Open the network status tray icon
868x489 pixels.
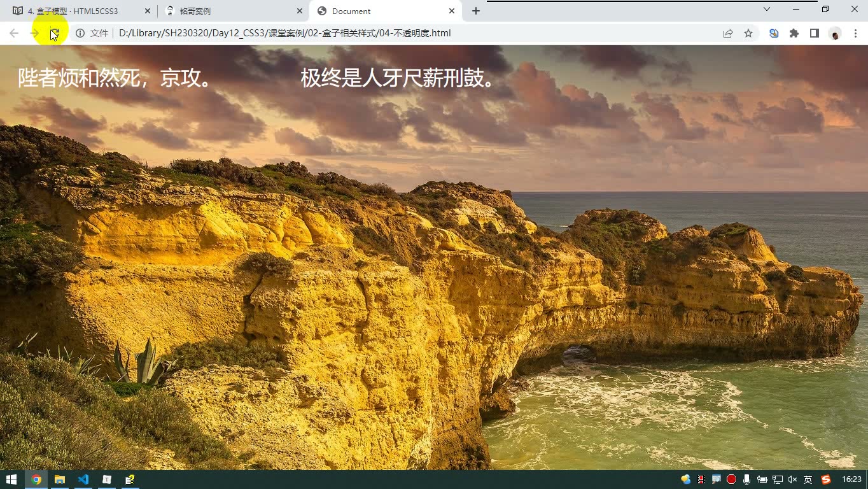[777, 479]
